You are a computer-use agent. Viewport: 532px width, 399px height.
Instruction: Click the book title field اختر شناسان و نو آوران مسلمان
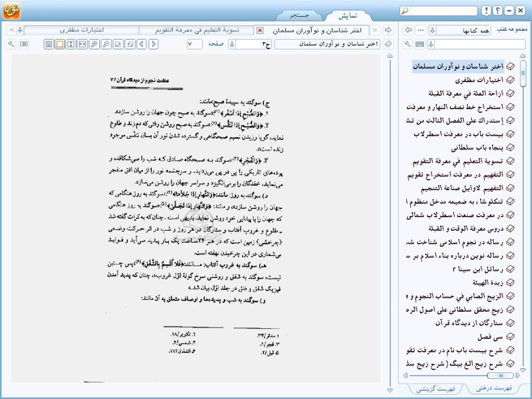(x=327, y=44)
